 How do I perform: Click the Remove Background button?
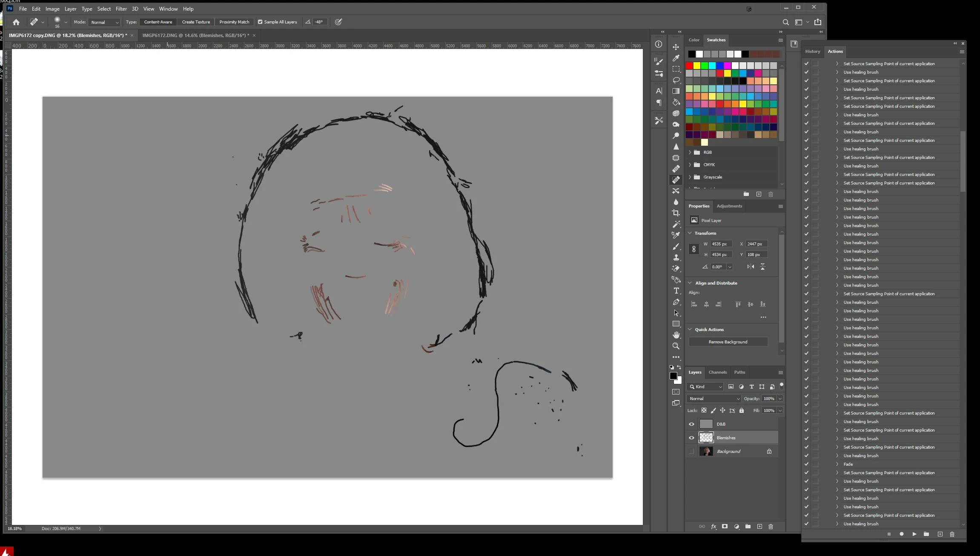tap(728, 342)
